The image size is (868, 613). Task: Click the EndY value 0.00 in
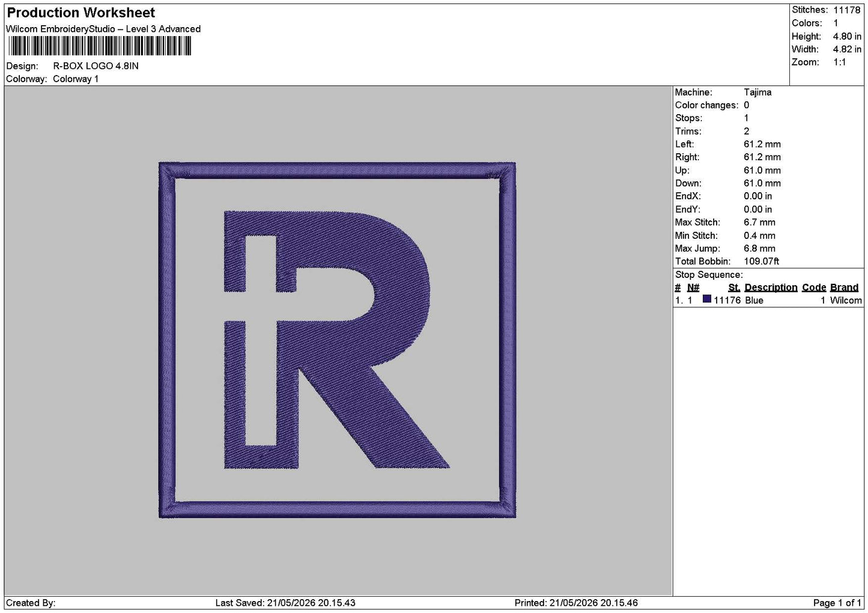click(758, 210)
